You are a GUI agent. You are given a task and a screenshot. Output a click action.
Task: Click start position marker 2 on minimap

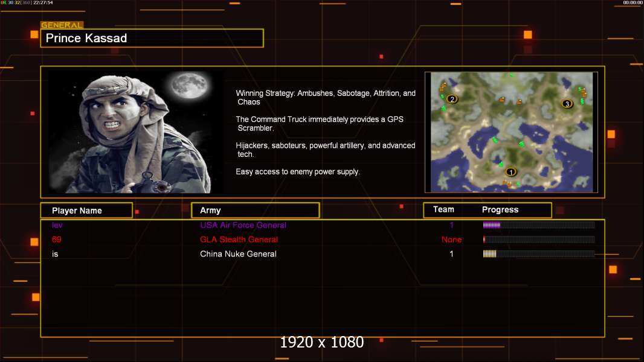[452, 99]
